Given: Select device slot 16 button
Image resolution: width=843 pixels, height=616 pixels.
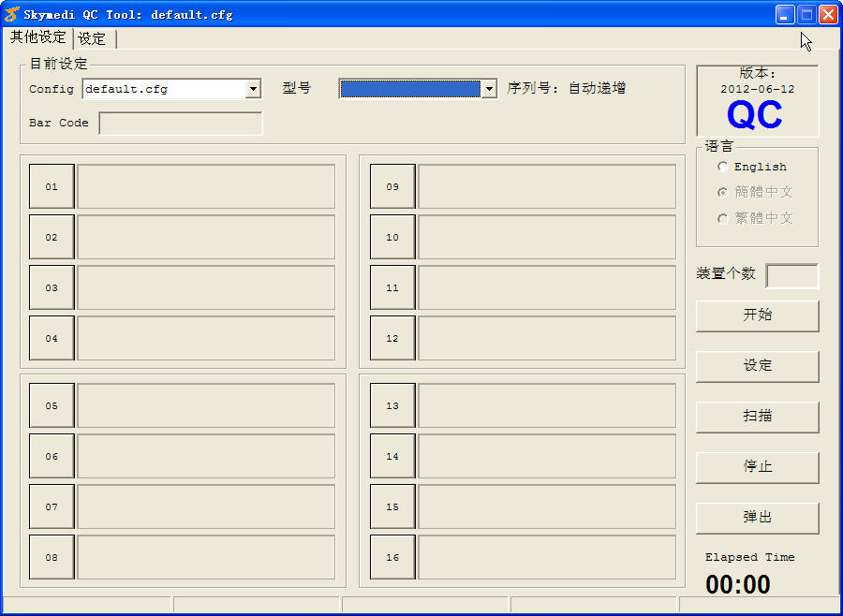Looking at the screenshot, I should [392, 557].
